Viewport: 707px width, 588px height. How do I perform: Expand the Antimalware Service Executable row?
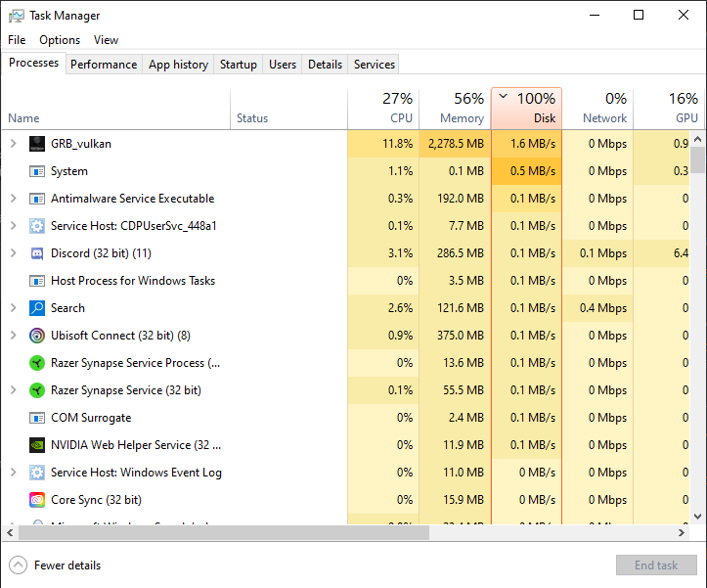point(13,199)
